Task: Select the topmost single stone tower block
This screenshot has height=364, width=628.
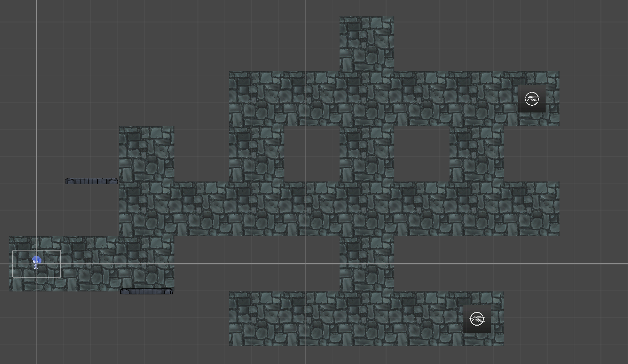Action: (x=367, y=43)
